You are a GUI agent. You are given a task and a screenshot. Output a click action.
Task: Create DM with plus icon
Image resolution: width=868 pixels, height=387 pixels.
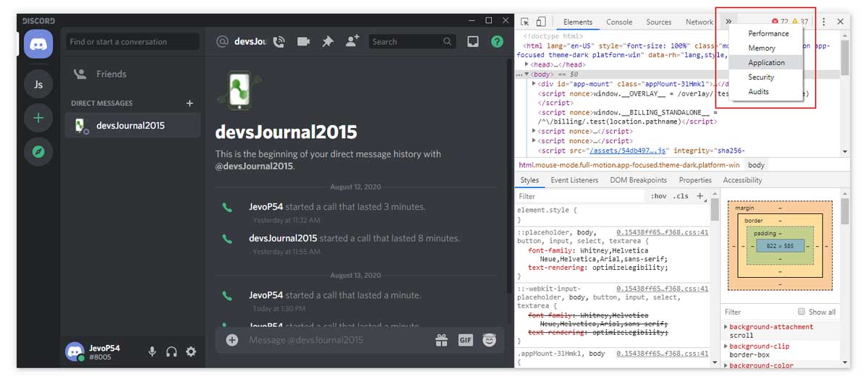point(190,103)
